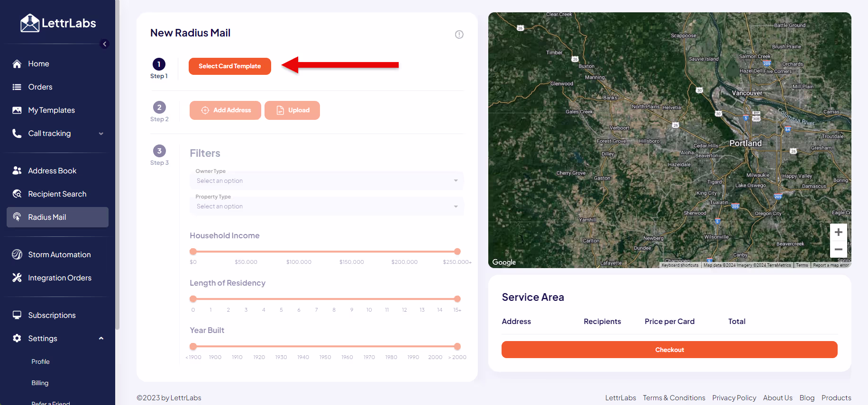Open the Privacy Policy footer link
The image size is (868, 405).
[734, 398]
